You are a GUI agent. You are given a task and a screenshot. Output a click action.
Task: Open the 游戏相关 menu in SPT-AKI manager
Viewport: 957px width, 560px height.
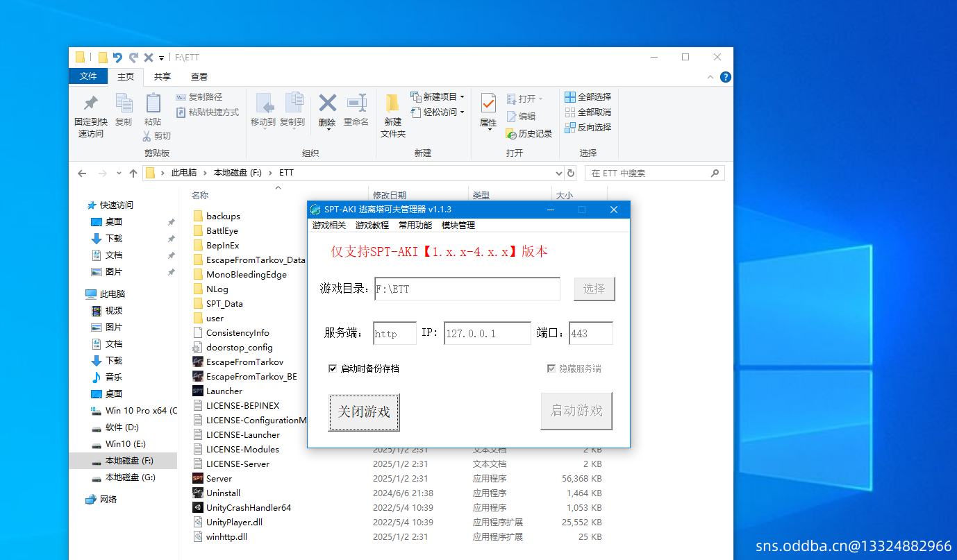pyautogui.click(x=329, y=226)
